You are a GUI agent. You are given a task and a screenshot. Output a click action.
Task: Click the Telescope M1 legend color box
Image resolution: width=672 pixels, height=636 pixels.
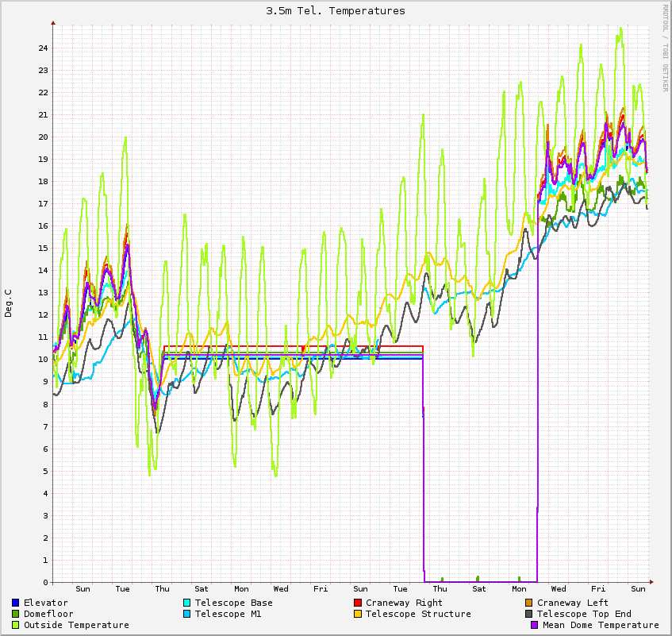(187, 614)
